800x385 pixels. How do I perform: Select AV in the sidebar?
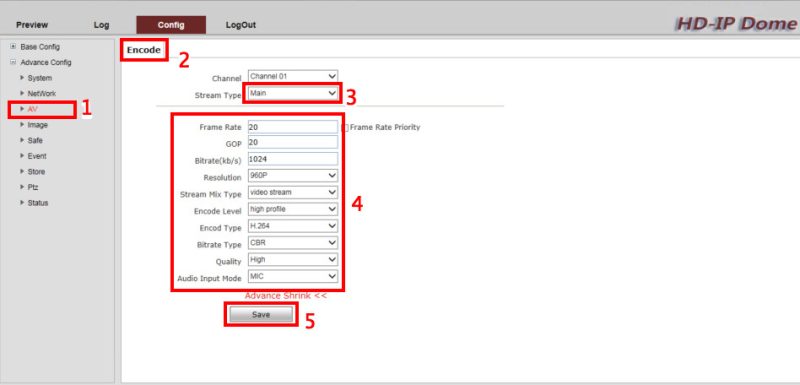click(33, 109)
